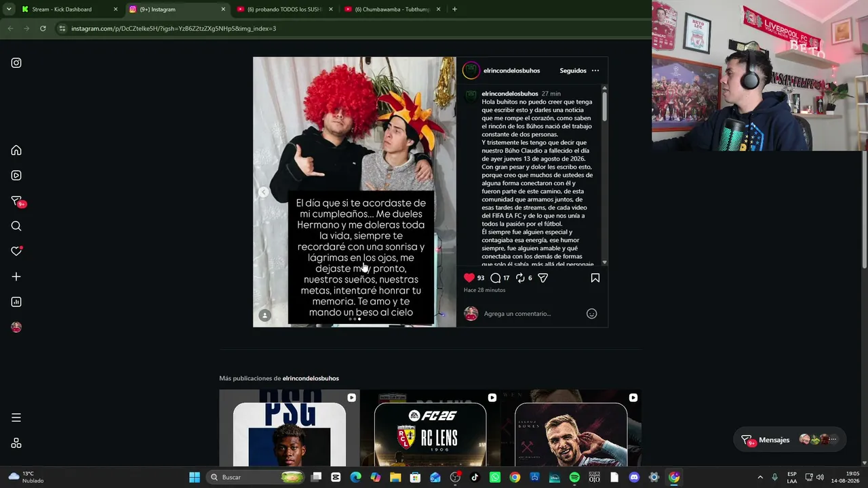
Task: Open elrincondelosbuhos profile from post header
Action: click(512, 70)
